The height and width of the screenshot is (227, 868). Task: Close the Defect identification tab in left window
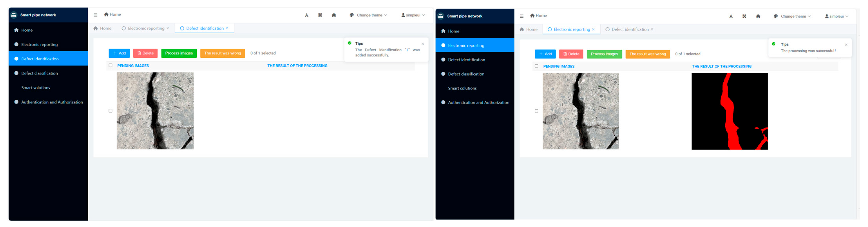[x=227, y=28]
